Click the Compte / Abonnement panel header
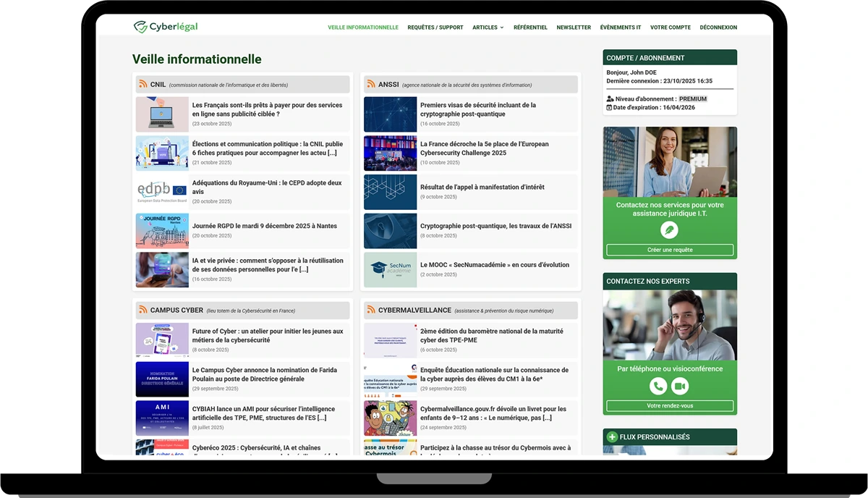Image resolution: width=868 pixels, height=498 pixels. coord(670,58)
